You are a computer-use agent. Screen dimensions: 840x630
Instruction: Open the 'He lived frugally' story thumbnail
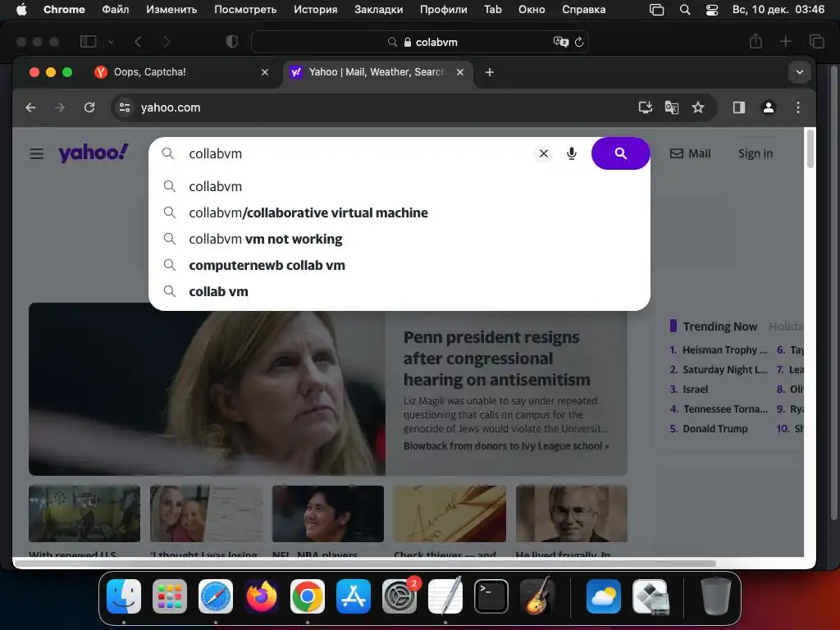tap(572, 514)
